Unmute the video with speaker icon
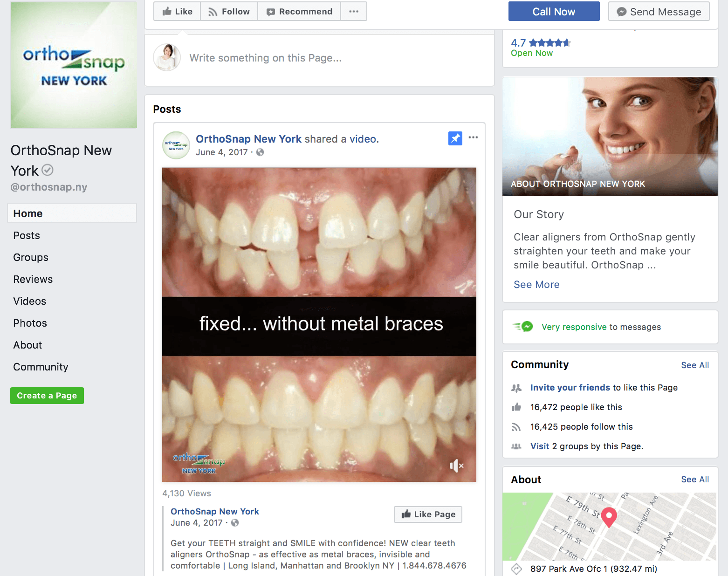Screen dimensions: 728x576 [456, 466]
